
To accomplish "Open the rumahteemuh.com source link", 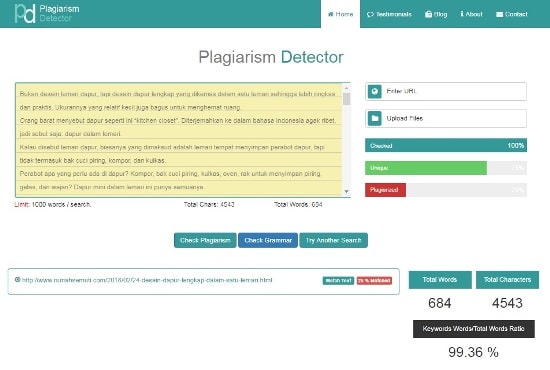I will (147, 280).
